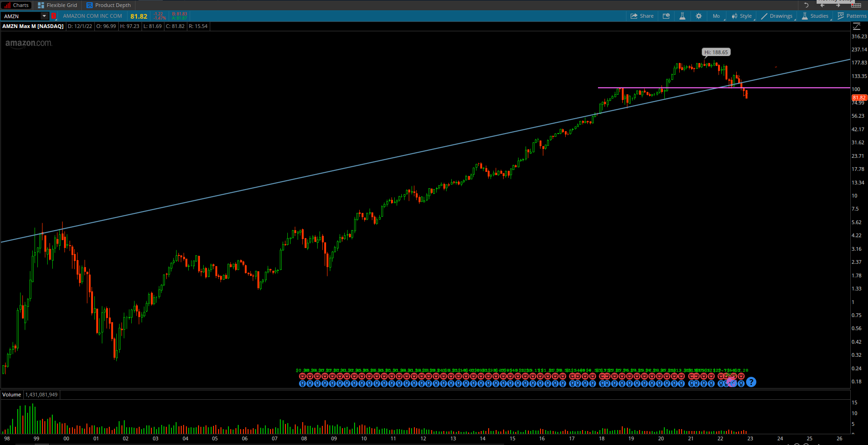The width and height of the screenshot is (868, 445).
Task: Click the undo arrow icon
Action: coord(806,5)
